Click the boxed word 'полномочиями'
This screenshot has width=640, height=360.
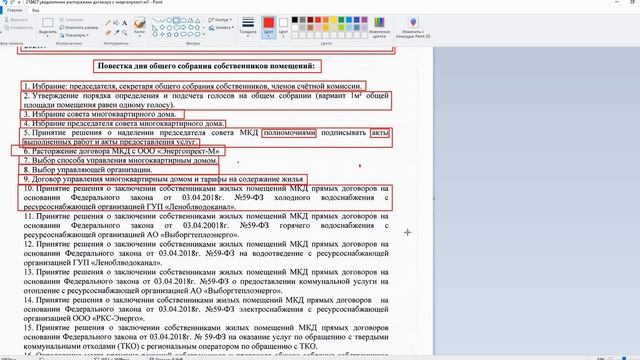pyautogui.click(x=289, y=133)
